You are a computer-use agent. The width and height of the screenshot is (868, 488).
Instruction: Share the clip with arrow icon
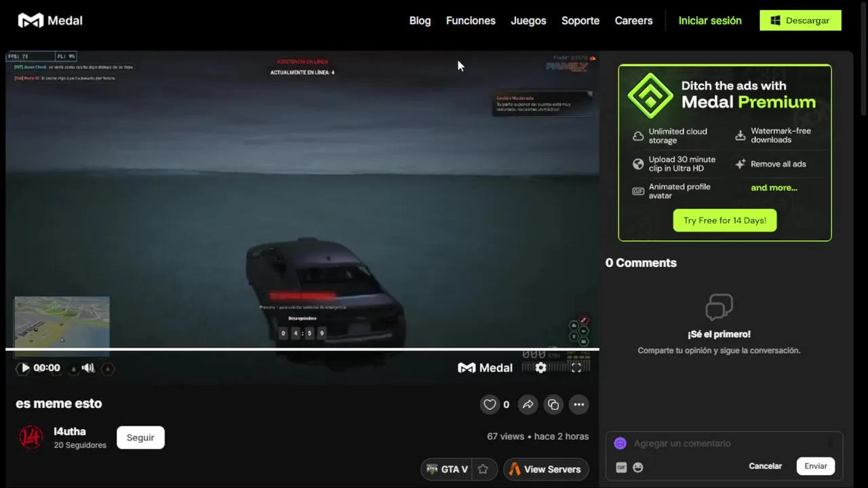(x=528, y=405)
